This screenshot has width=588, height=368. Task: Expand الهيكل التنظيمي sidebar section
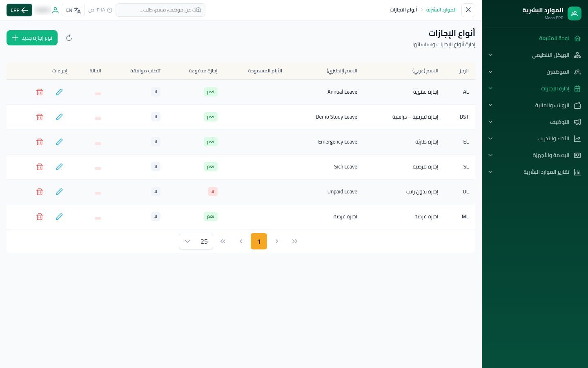535,55
